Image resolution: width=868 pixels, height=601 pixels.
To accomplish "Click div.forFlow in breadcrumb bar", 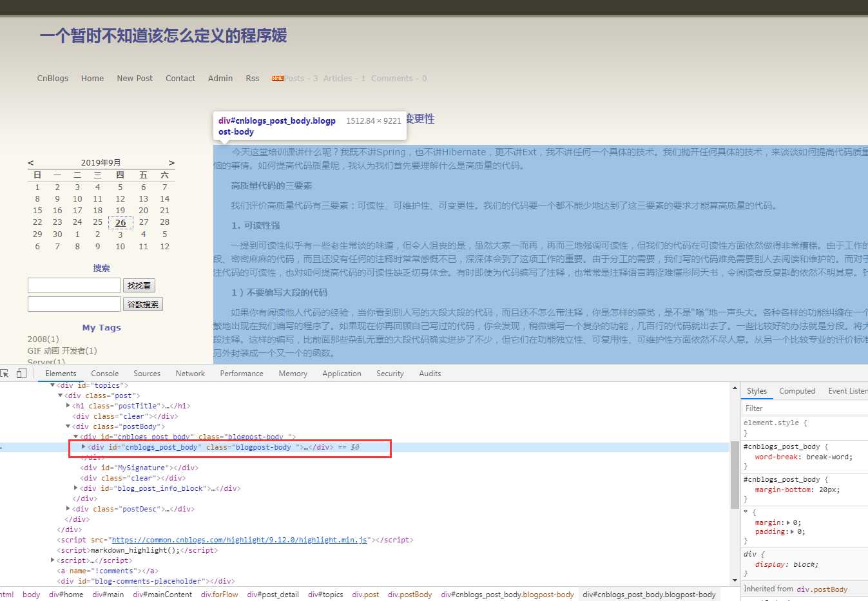I will click(220, 595).
